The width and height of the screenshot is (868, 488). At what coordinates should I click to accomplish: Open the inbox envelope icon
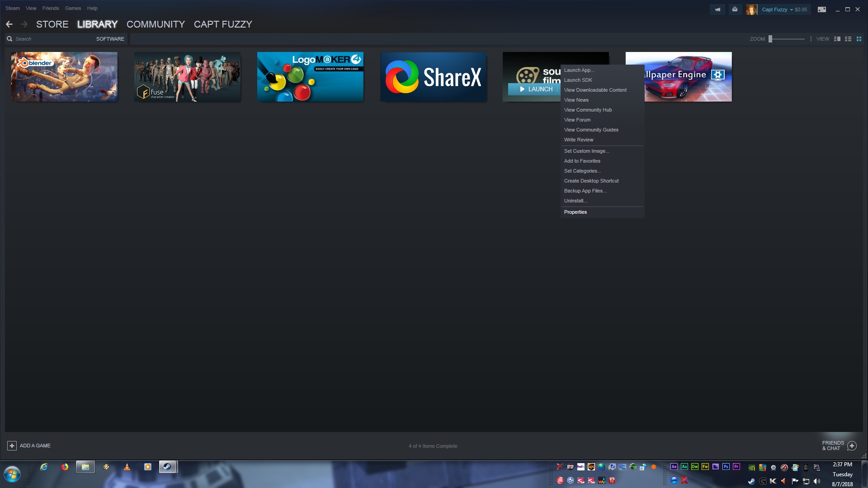pos(735,9)
